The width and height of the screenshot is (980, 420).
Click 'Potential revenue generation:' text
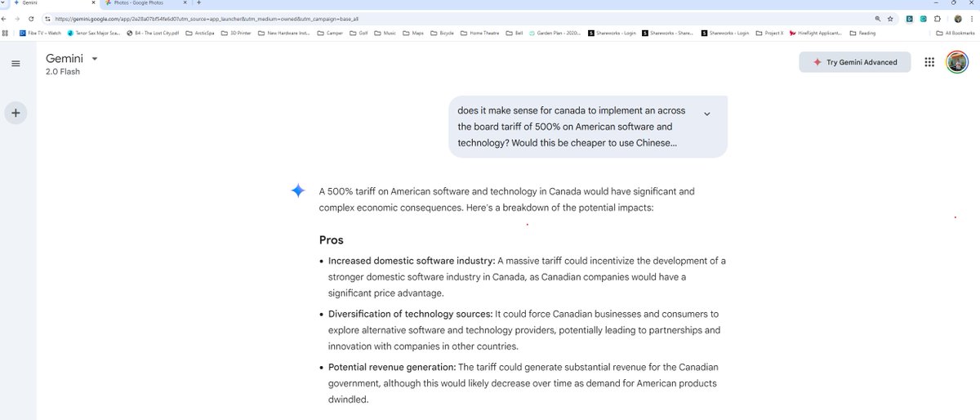coord(392,367)
